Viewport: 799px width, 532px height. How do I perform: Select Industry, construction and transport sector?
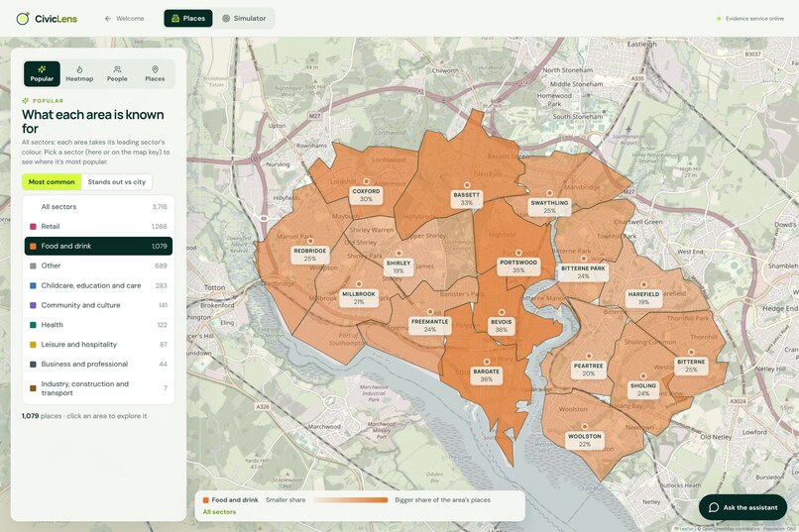pyautogui.click(x=98, y=388)
